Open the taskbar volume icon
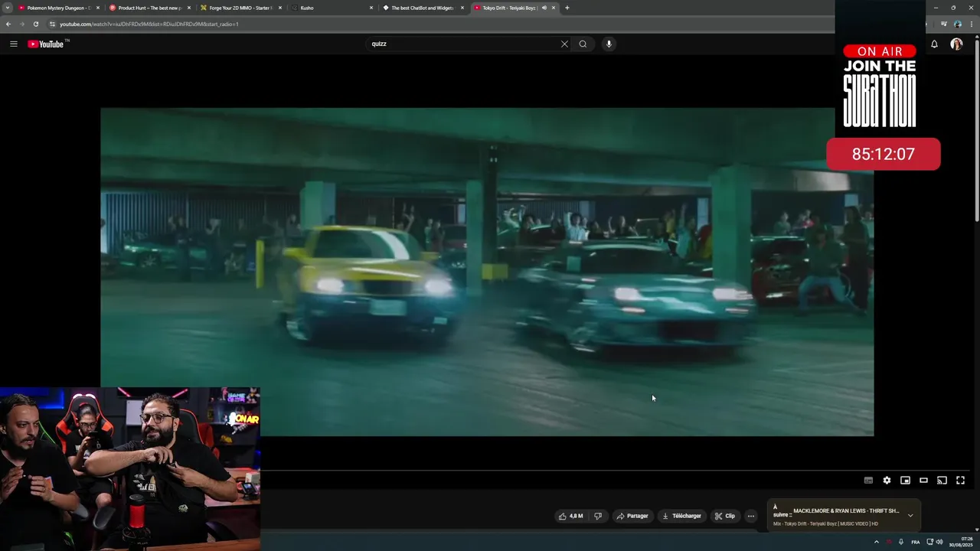 pyautogui.click(x=939, y=542)
